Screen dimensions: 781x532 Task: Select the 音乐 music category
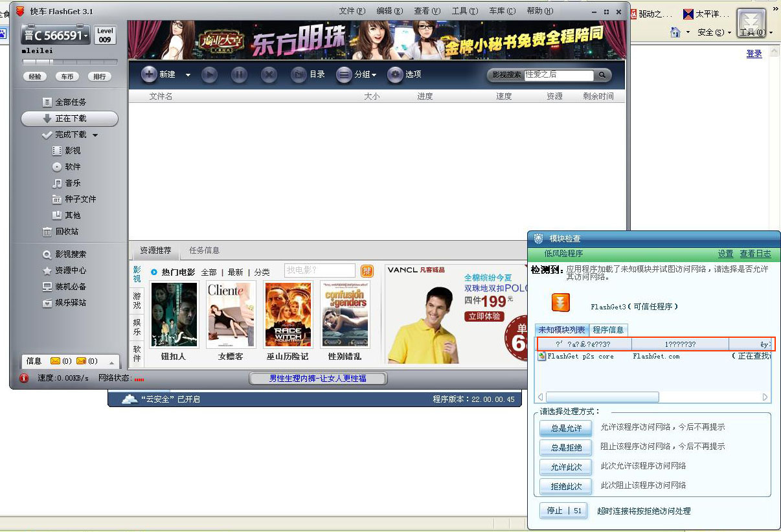(67, 183)
